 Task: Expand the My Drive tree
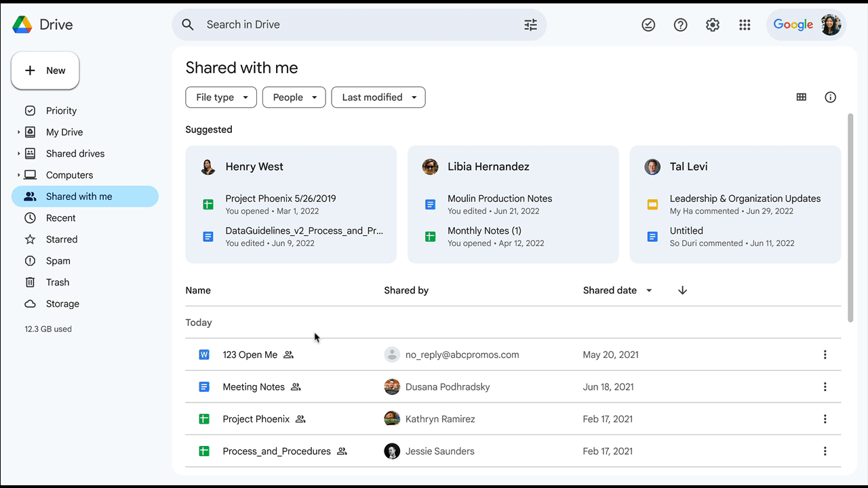(x=19, y=133)
